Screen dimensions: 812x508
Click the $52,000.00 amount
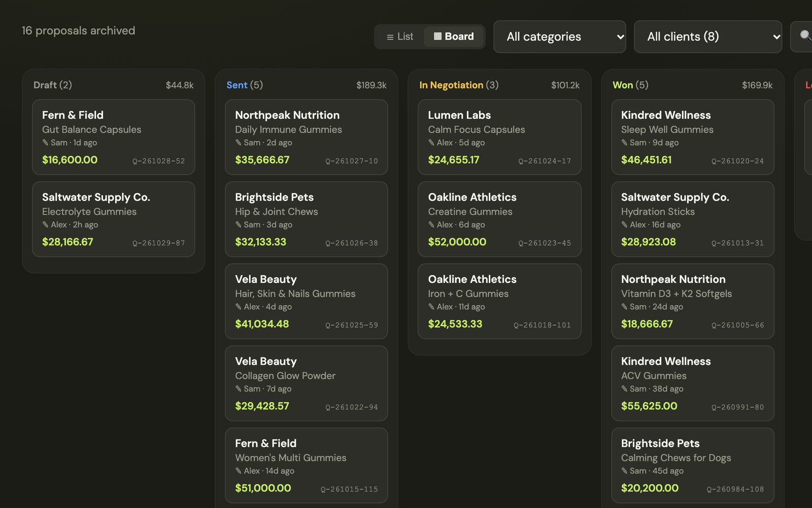(457, 242)
